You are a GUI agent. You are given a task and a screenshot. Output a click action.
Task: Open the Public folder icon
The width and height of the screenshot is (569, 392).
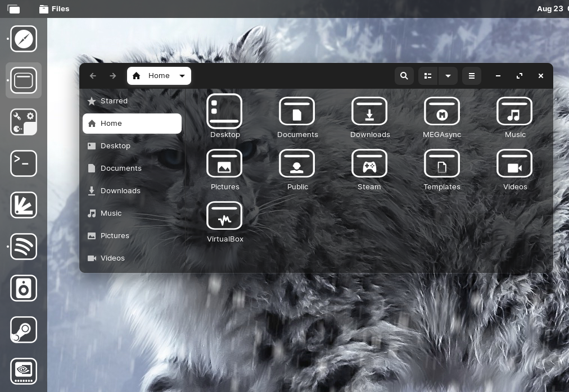pos(297,163)
